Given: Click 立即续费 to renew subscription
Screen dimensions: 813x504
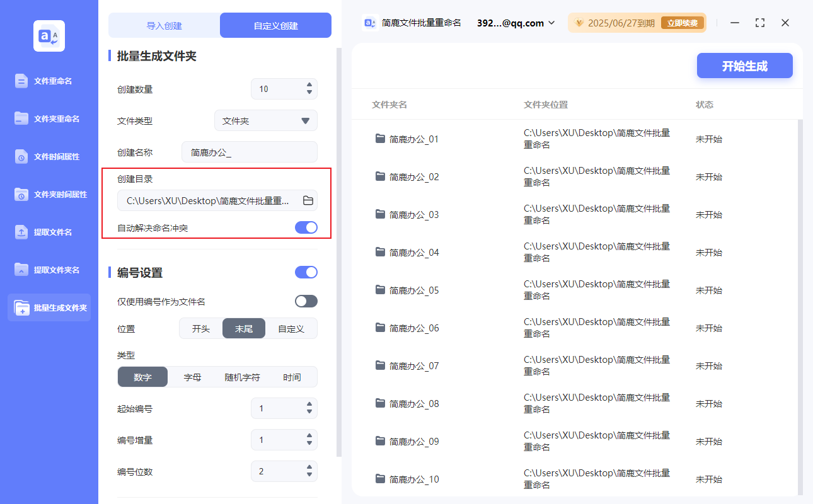Looking at the screenshot, I should tap(687, 22).
